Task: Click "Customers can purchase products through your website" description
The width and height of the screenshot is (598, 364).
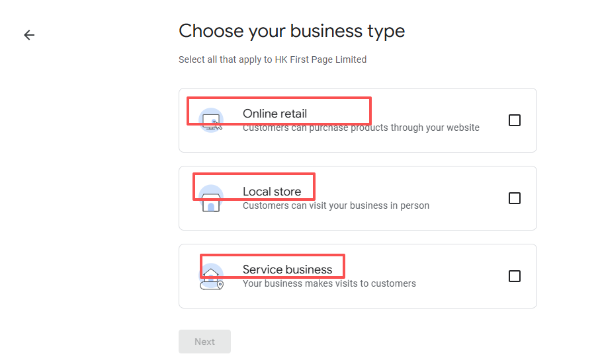Action: (x=361, y=127)
